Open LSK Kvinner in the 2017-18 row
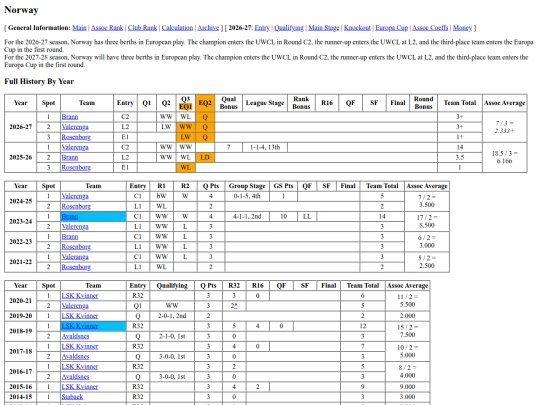Image resolution: width=540 pixels, height=405 pixels. coord(80,346)
